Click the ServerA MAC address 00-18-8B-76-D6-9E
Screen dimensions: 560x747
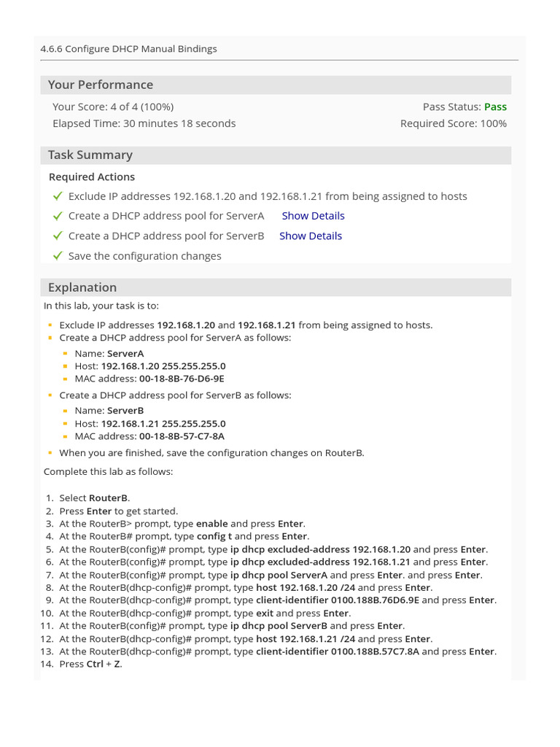coord(182,379)
